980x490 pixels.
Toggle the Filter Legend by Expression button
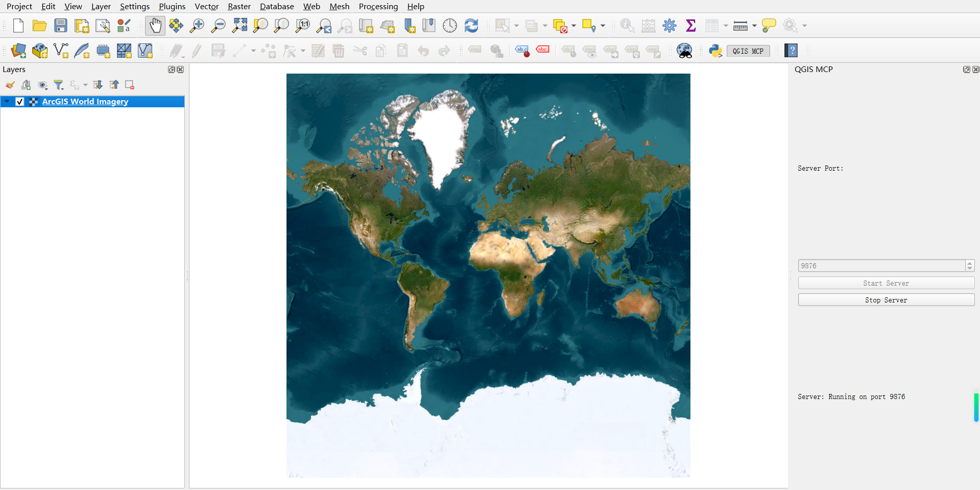pyautogui.click(x=59, y=85)
